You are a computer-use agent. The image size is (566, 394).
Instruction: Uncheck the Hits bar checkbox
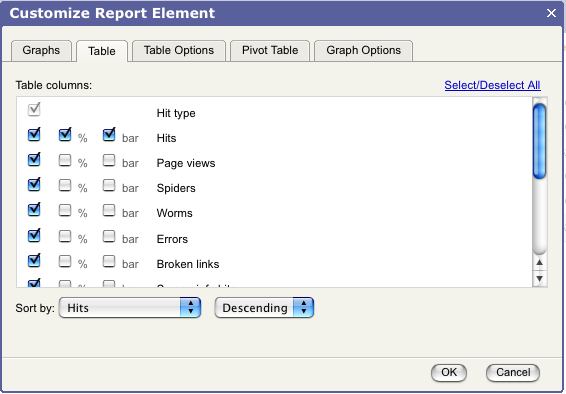pyautogui.click(x=109, y=134)
